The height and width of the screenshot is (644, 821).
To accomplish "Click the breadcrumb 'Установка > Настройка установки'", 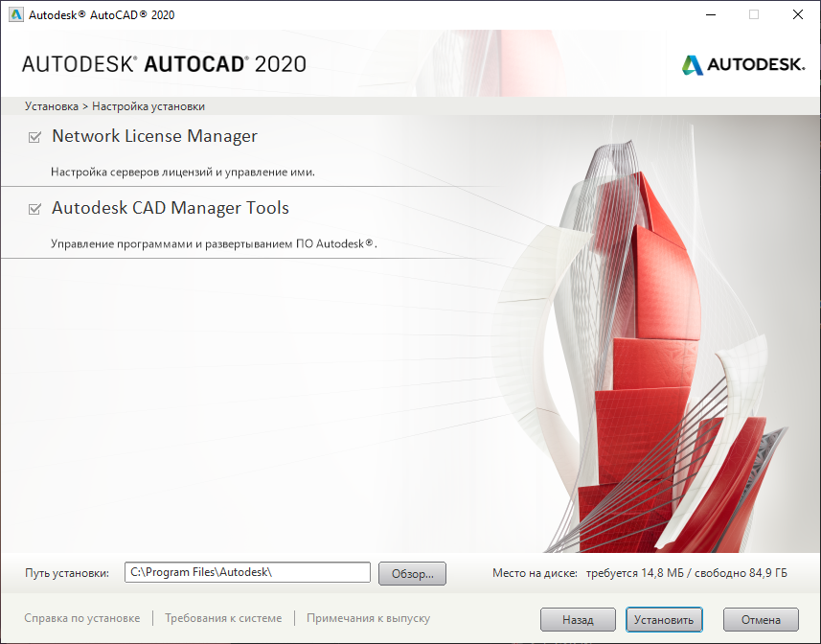I will (x=115, y=106).
